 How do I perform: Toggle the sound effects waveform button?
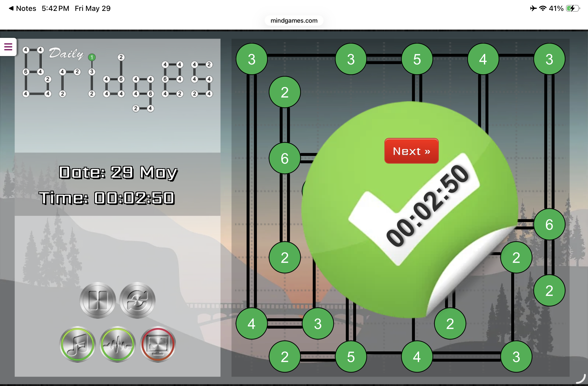pos(118,344)
